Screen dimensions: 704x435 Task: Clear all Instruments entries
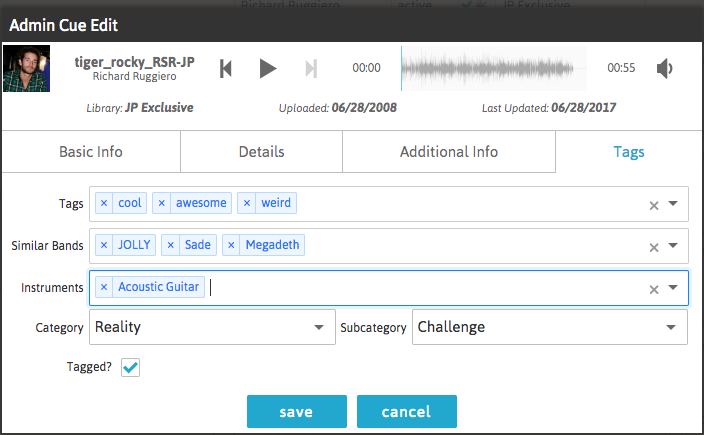(654, 290)
